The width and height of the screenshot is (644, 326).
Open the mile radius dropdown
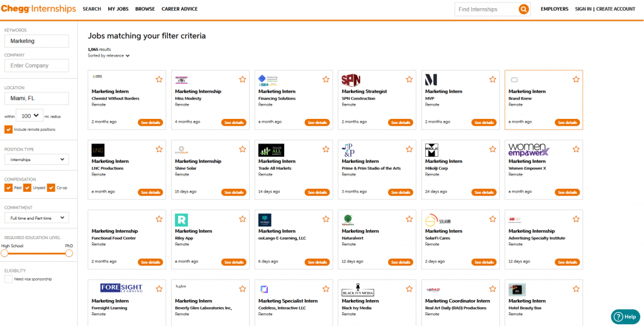(x=30, y=116)
